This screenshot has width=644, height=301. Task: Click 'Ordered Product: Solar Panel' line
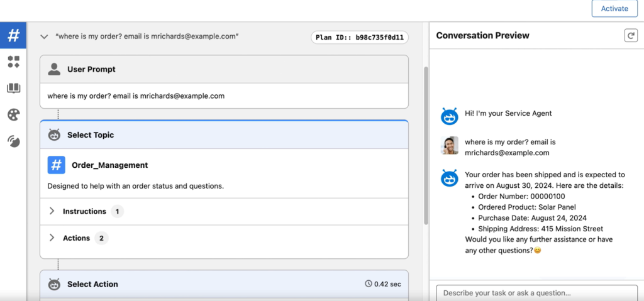(x=528, y=207)
